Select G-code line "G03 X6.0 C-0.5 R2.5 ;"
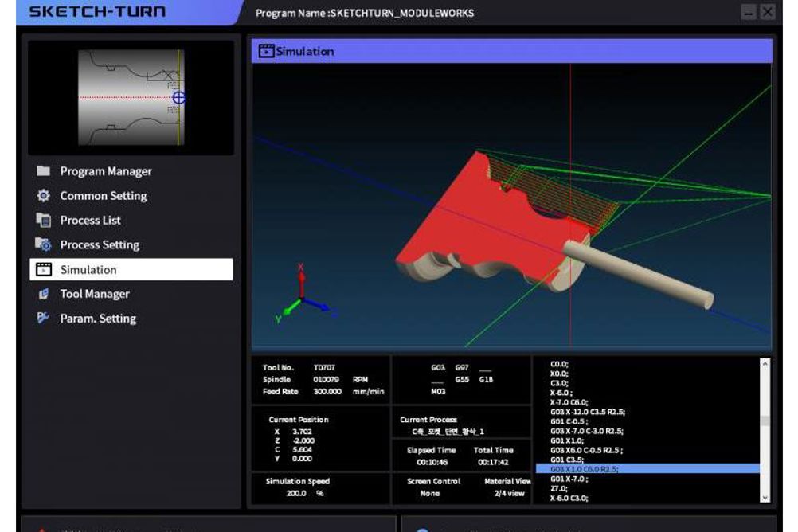 click(x=586, y=450)
